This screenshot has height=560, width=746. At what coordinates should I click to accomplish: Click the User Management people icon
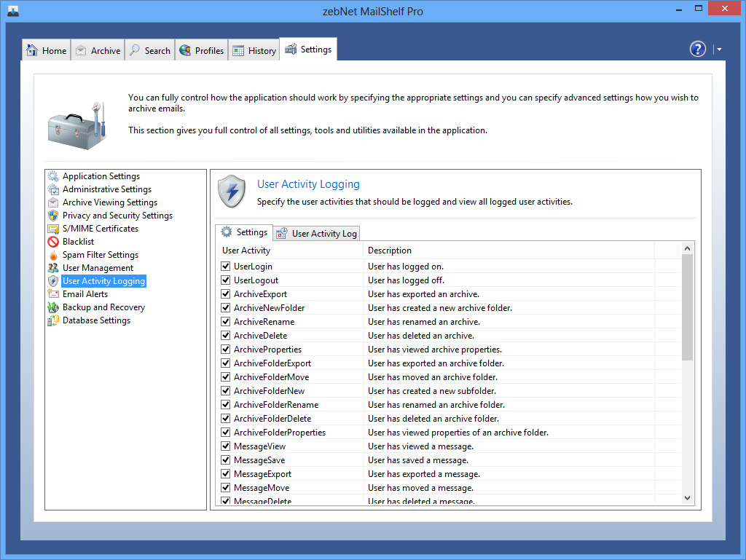point(53,268)
